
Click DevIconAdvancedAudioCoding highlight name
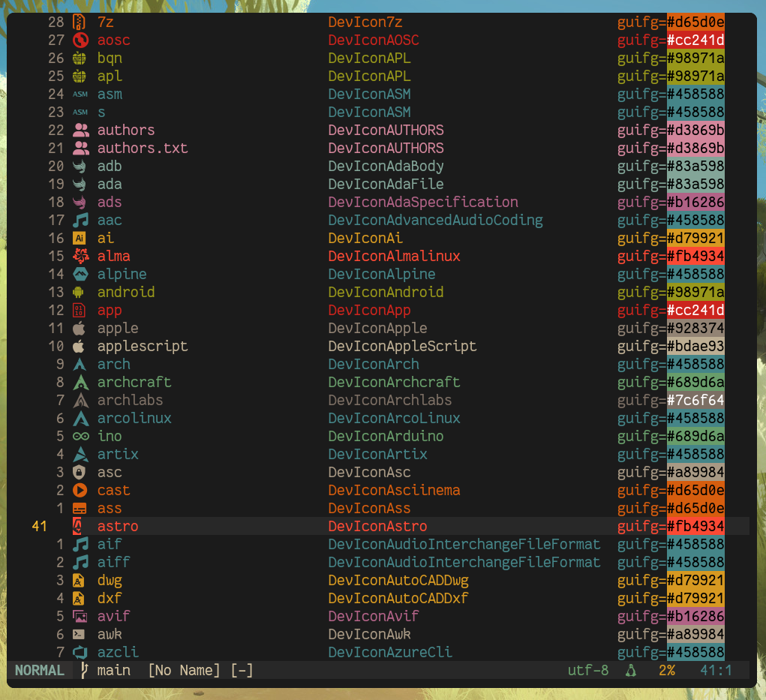[435, 221]
